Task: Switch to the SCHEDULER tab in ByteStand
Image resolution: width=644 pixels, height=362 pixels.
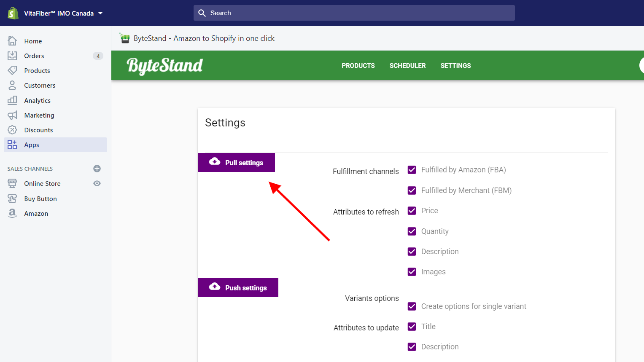Action: (x=407, y=66)
